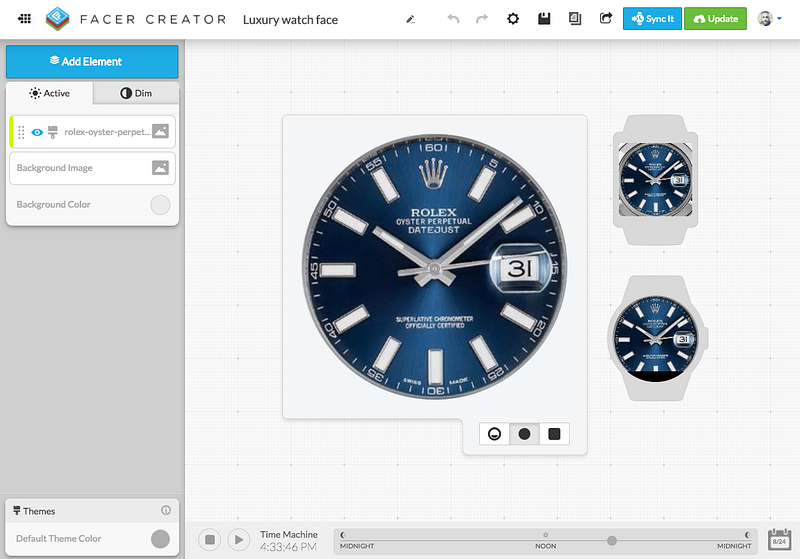
Task: Share the watch face with export icon
Action: click(x=606, y=19)
